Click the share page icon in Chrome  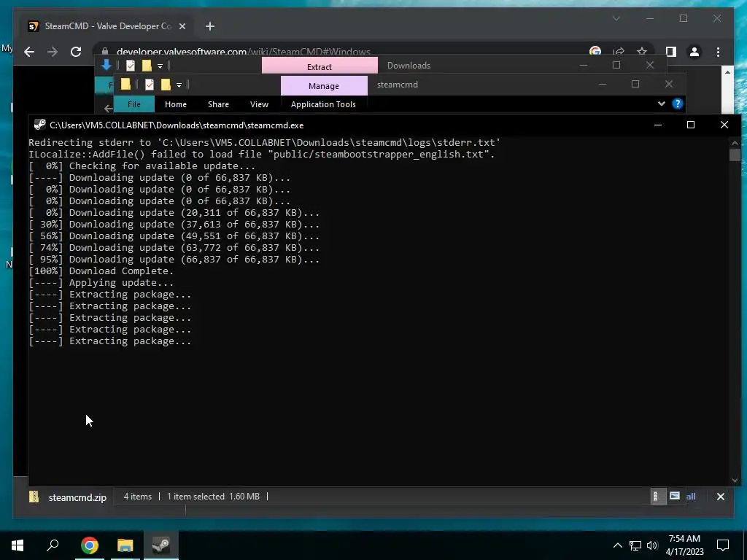click(x=619, y=52)
